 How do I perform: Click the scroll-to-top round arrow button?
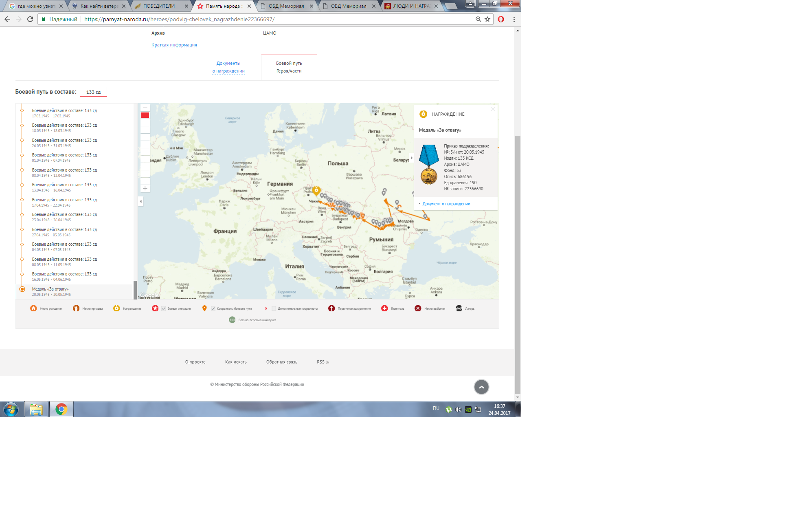[481, 387]
